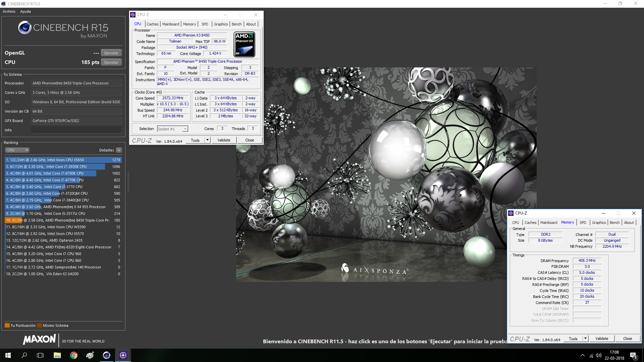Screen dimensions: 644x362
Task: Switch to CPU-Z in the taskbar
Action: pos(123,355)
